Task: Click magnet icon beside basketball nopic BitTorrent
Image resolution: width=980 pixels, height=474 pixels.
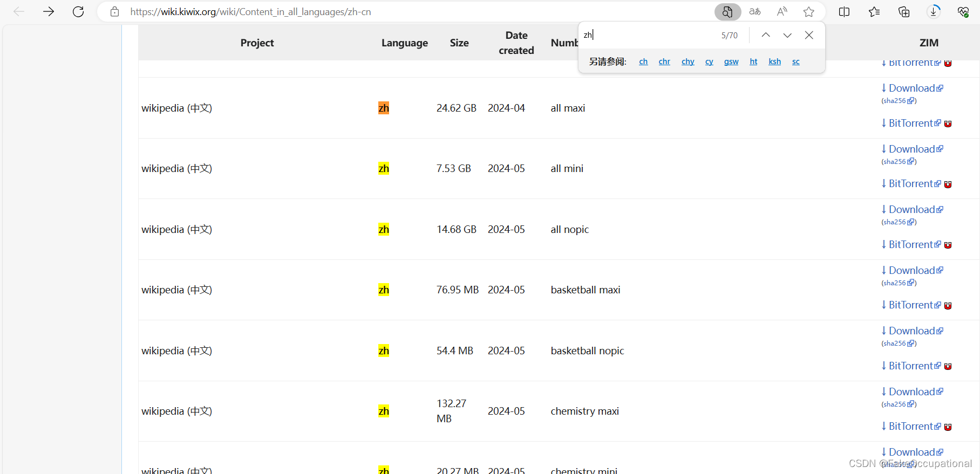Action: (x=948, y=366)
